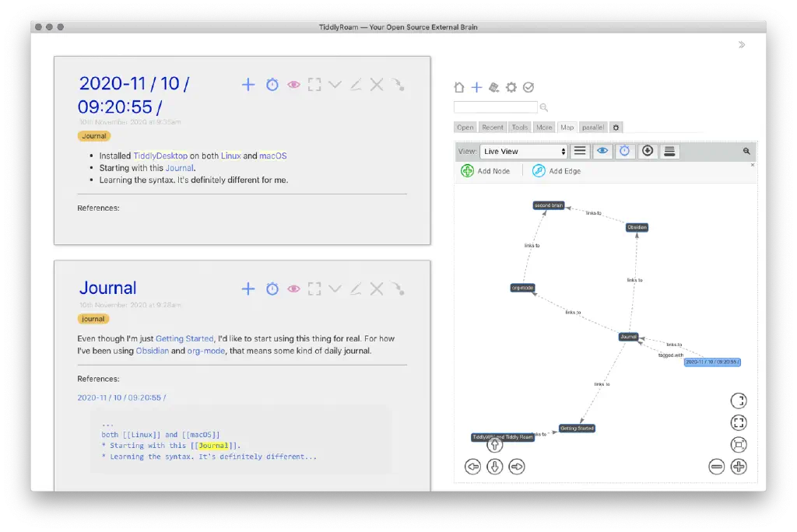
Task: Toggle the blue stopwatch button in map toolbar
Action: (x=625, y=151)
